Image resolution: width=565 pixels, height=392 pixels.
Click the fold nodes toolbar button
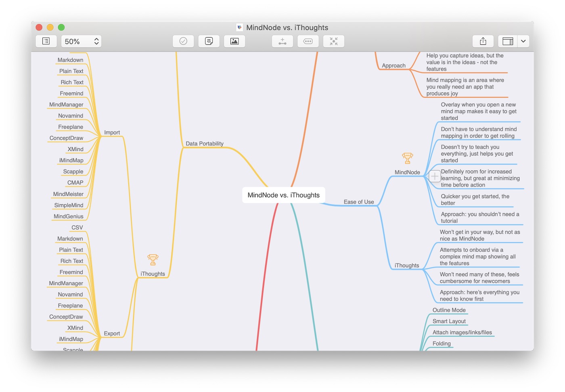(x=334, y=41)
